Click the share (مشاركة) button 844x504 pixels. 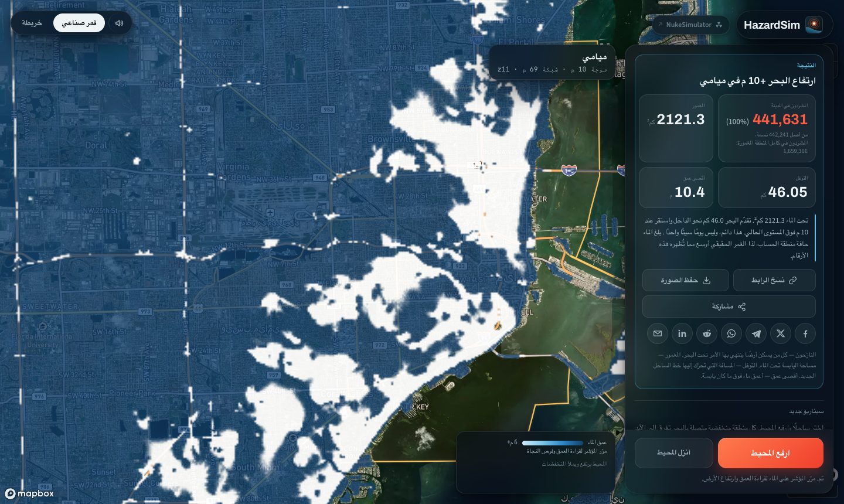coord(729,307)
